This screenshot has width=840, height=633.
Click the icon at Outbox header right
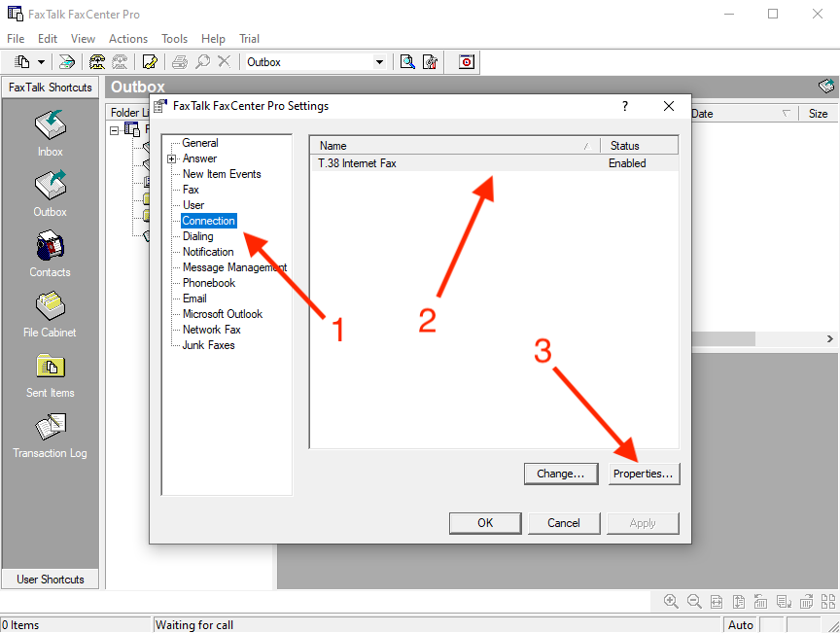(x=826, y=86)
